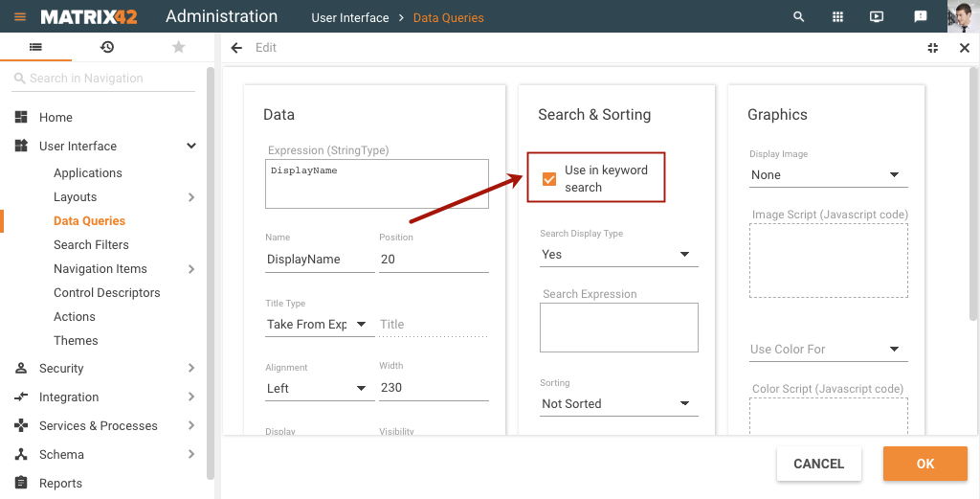
Task: Open the feedback announcement icon
Action: click(920, 17)
